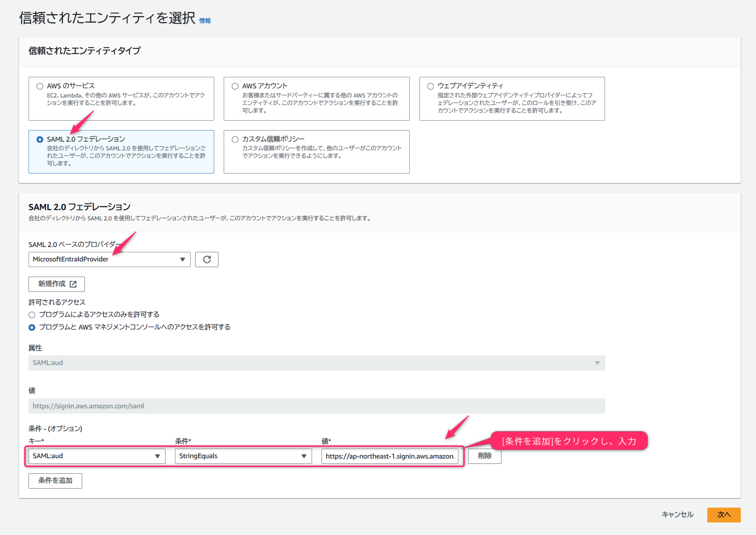Select the AWS のサービス radio option
The width and height of the screenshot is (756, 535).
tap(40, 86)
